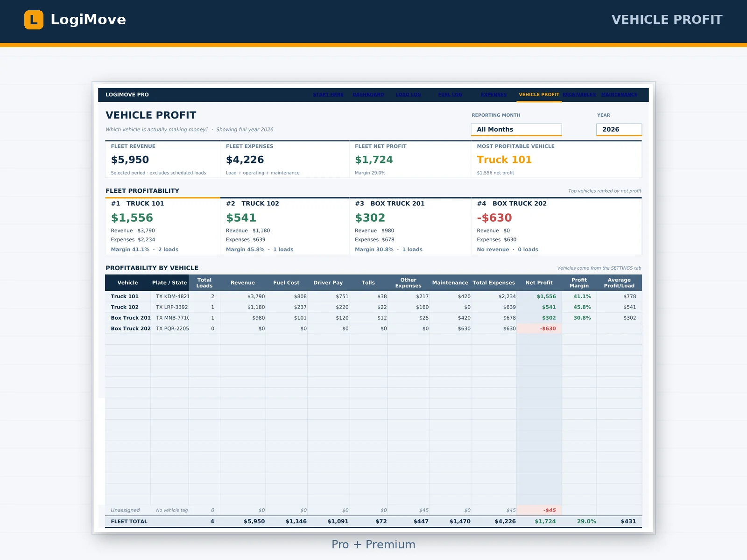The image size is (747, 560).
Task: Click the Profit Margin column header
Action: click(x=579, y=283)
